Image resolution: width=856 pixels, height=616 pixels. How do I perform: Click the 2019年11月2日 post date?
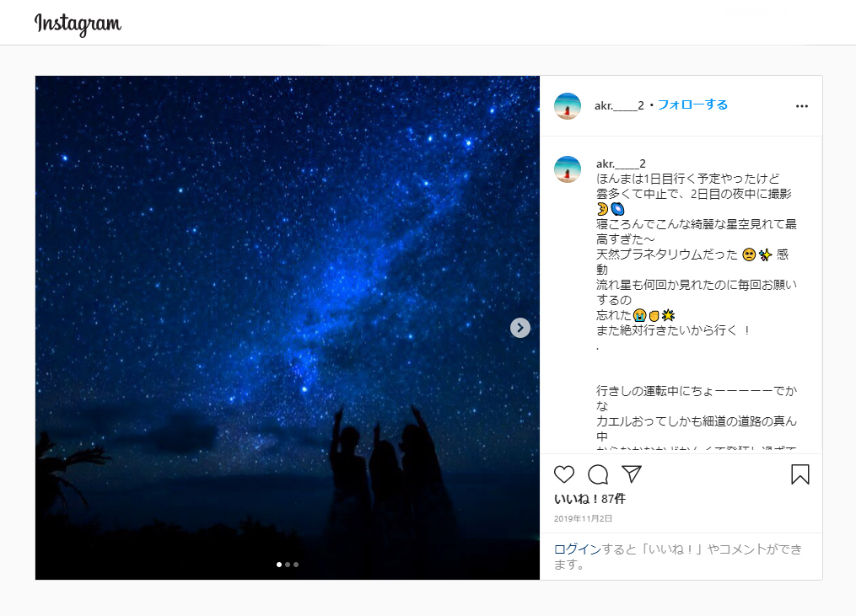pos(583,518)
